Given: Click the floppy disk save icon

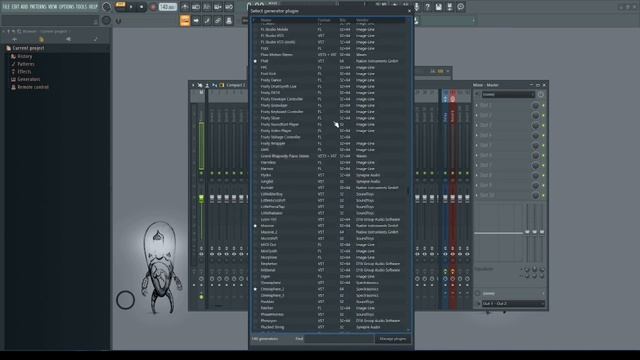Looking at the screenshot, I should pos(438,7).
